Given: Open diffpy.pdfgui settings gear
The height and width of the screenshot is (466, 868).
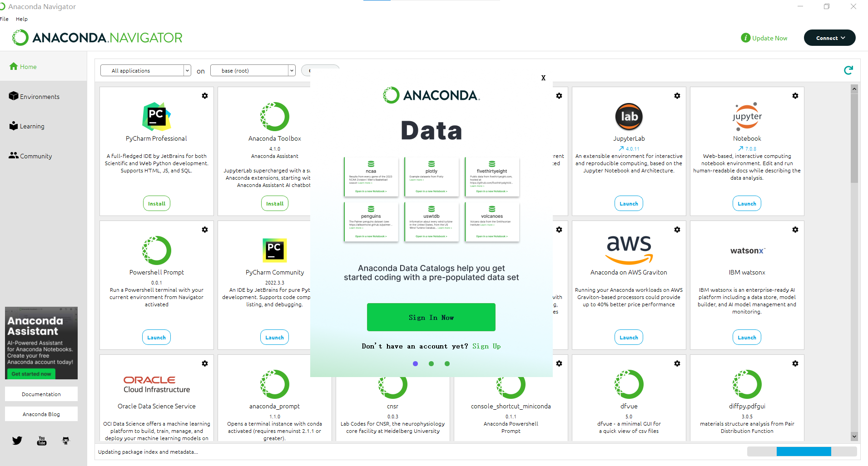Looking at the screenshot, I should [795, 363].
